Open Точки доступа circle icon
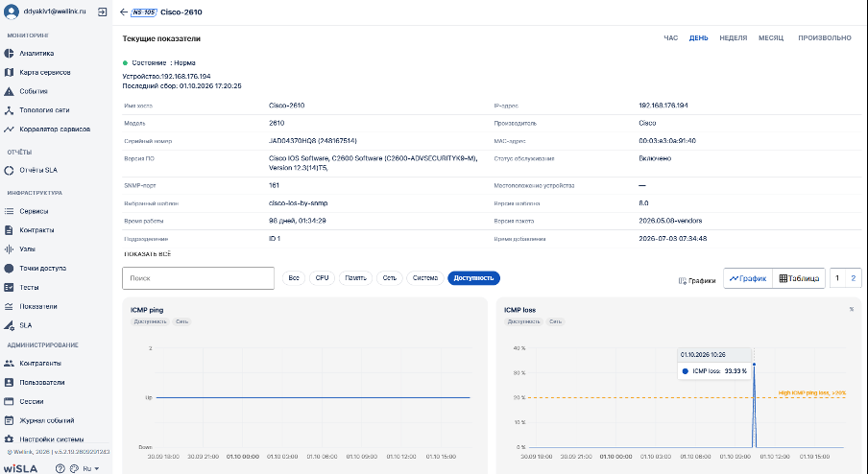Image resolution: width=868 pixels, height=474 pixels. click(9, 269)
